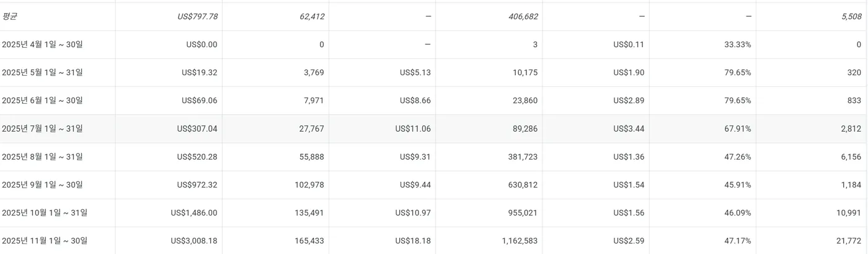
Task: Click the 2025년 10월 1일 ~ 31일 label
Action: click(45, 213)
